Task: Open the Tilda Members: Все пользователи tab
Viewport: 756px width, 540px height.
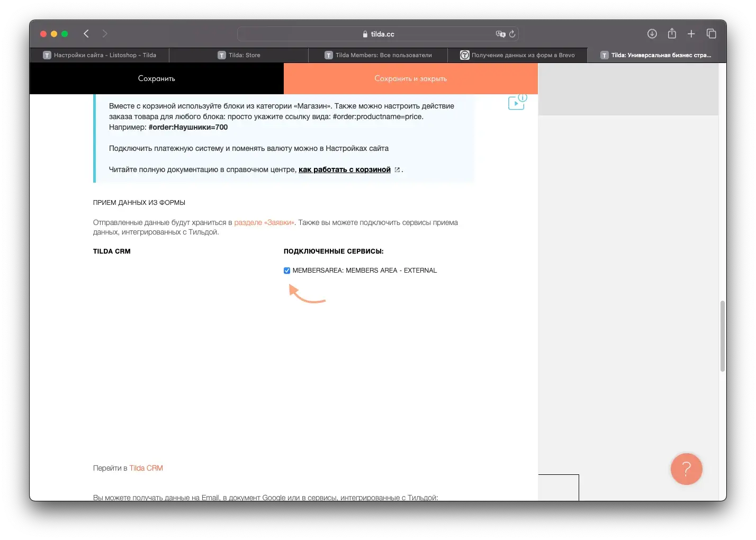Action: 378,55
